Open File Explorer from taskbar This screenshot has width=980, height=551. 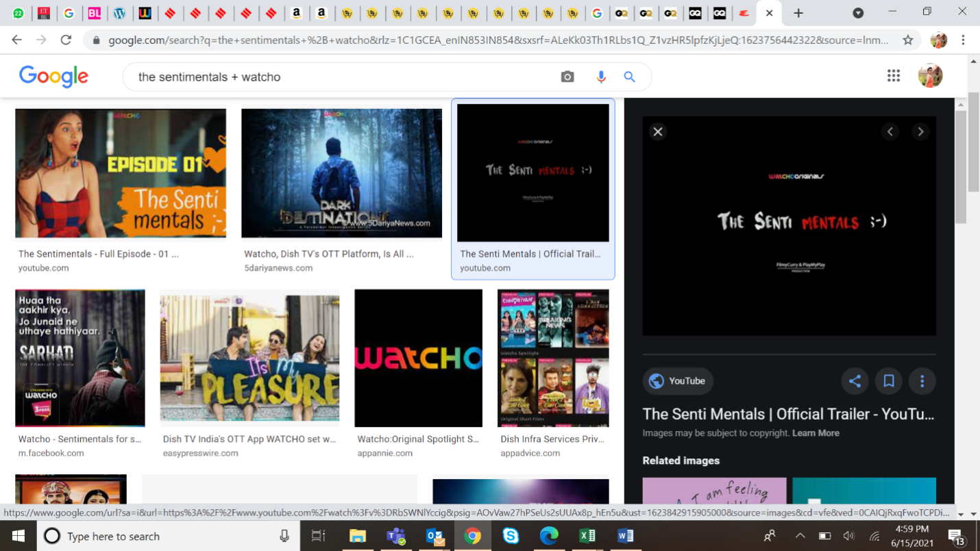pos(358,536)
